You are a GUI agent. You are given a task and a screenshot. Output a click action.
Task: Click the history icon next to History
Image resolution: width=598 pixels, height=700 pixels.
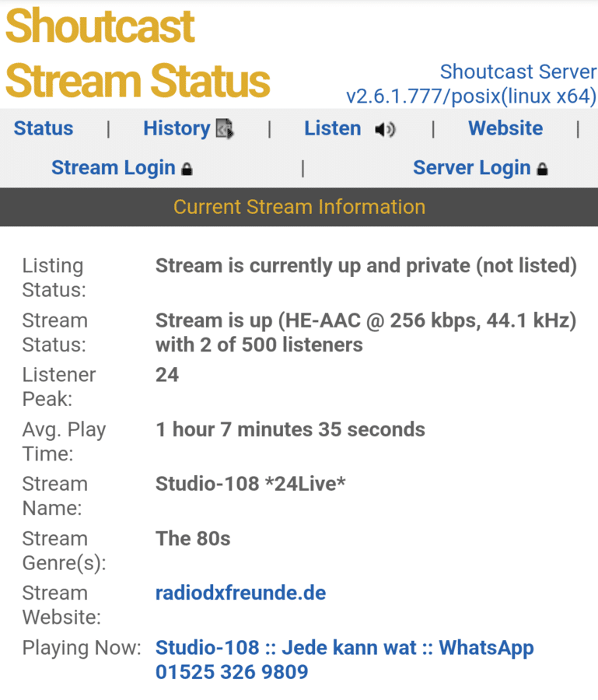(225, 129)
